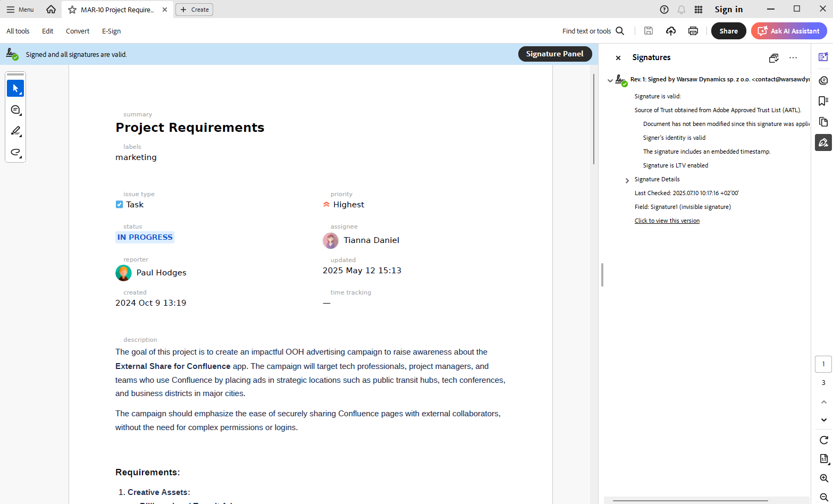
Task: Click the current page number box
Action: pyautogui.click(x=823, y=364)
